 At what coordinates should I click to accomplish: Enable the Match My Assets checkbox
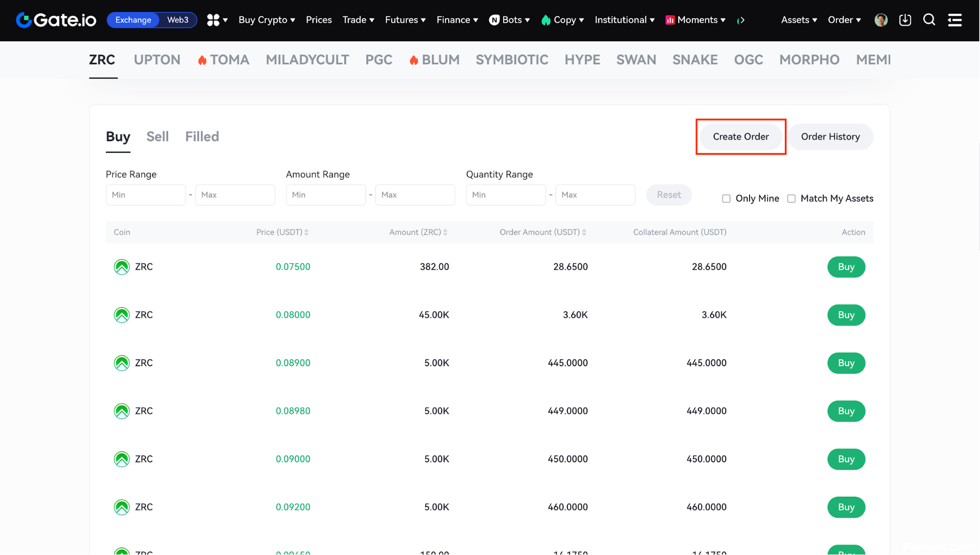(x=791, y=199)
